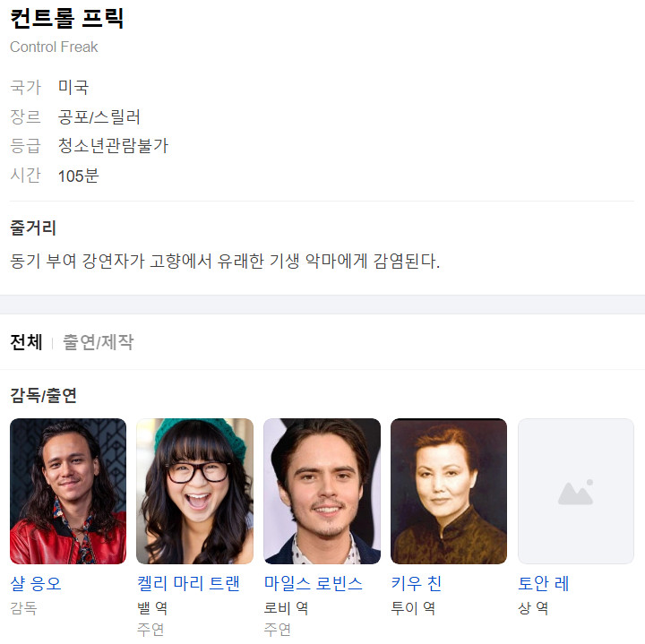Select the Control Freak English subtitle
Image resolution: width=645 pixels, height=644 pixels.
54,47
